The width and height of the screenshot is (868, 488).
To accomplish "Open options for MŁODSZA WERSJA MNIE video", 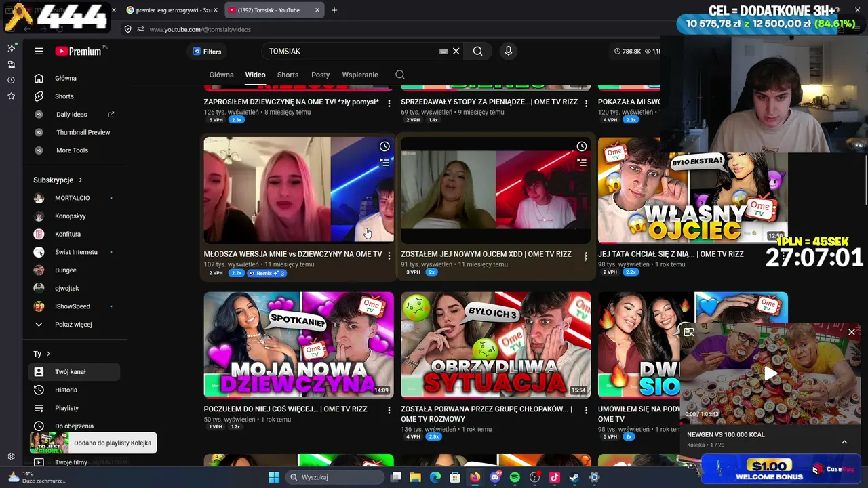I will pos(389,256).
